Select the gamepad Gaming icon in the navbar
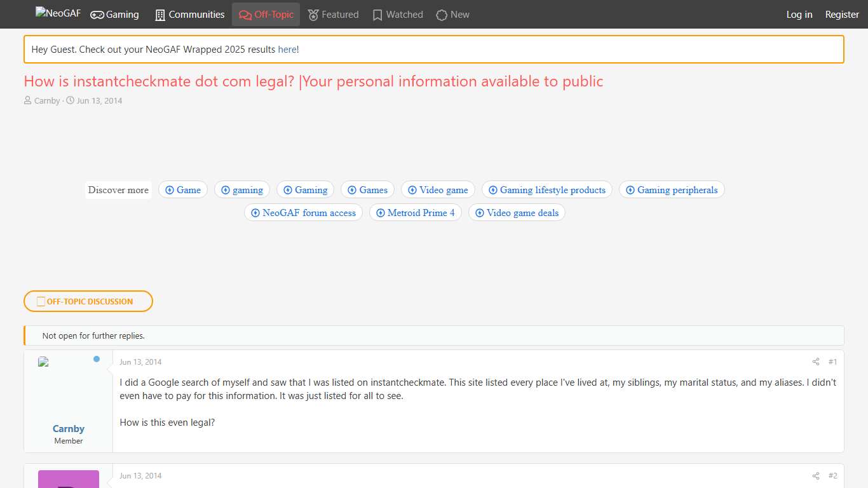This screenshot has height=488, width=868. click(x=96, y=14)
